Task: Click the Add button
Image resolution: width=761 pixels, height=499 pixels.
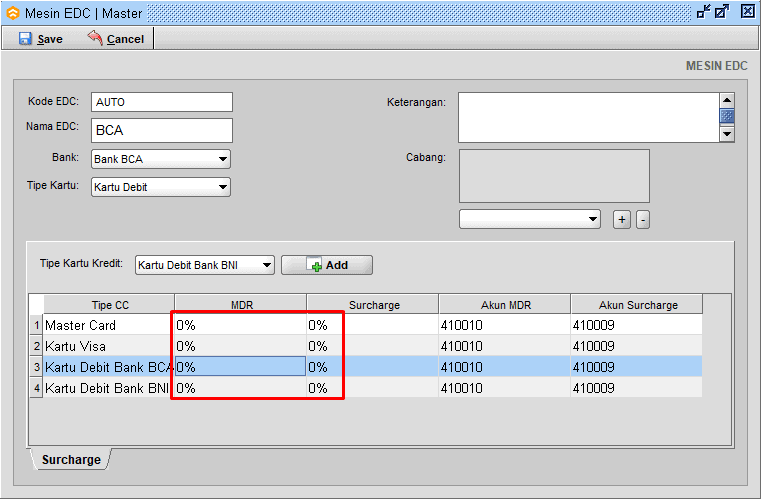Action: coord(327,265)
